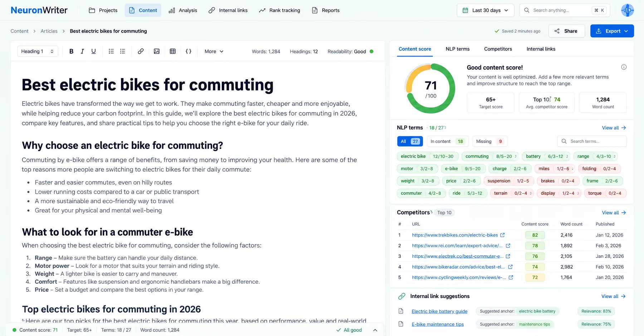Open the Heading 1 style dropdown
The image size is (644, 336).
(x=38, y=51)
